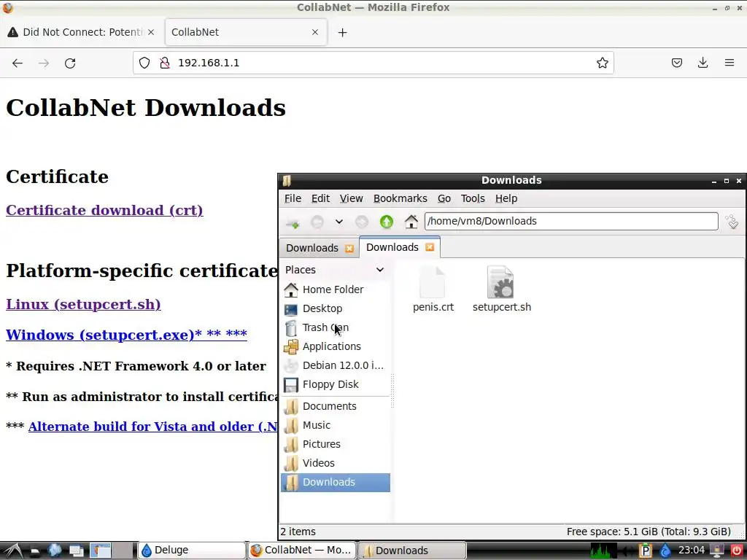Open the Firefox hamburger menu

(x=729, y=63)
